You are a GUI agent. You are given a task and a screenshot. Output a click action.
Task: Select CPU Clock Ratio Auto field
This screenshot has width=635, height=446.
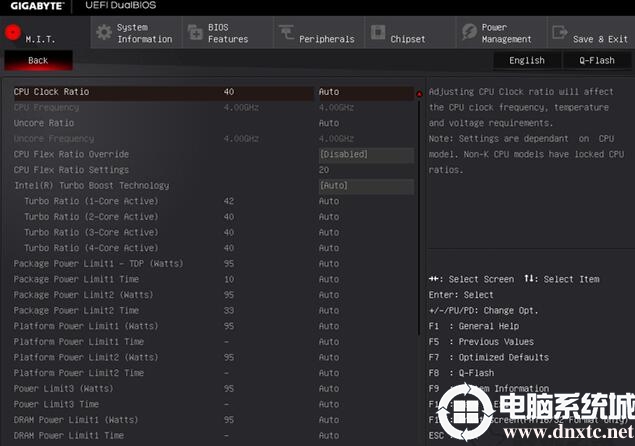366,92
